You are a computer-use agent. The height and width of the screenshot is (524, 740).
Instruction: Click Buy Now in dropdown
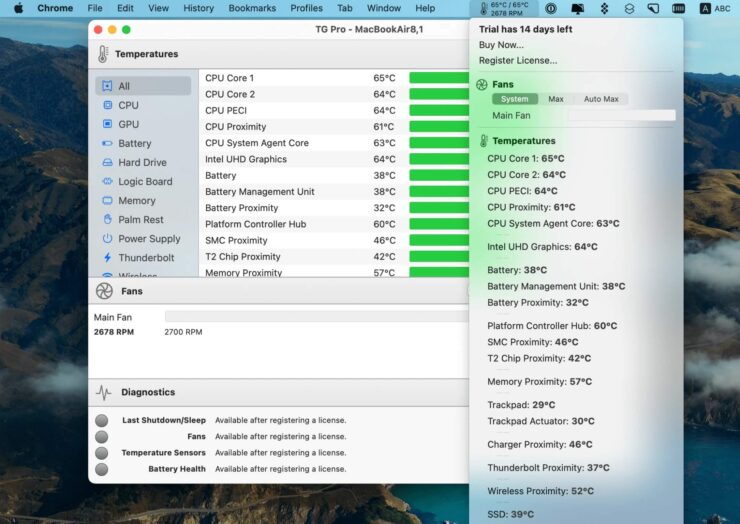[x=501, y=45]
